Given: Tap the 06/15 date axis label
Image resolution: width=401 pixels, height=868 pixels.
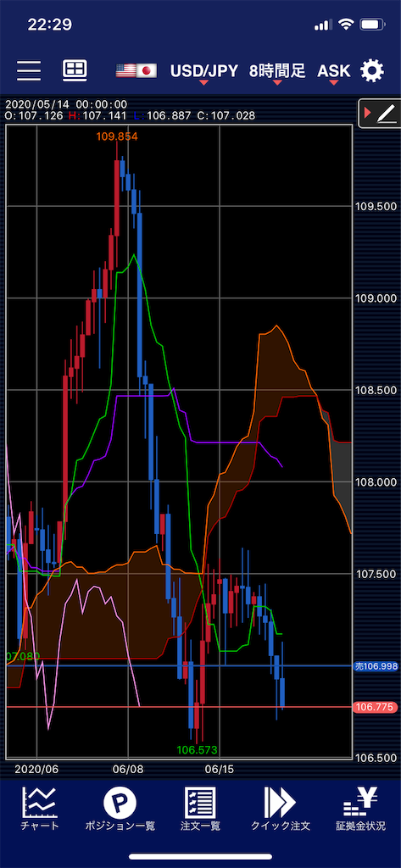Looking at the screenshot, I should [x=220, y=769].
